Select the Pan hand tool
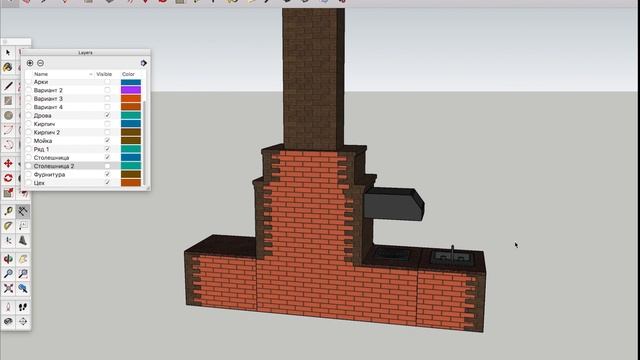Image resolution: width=640 pixels, height=360 pixels. [23, 259]
